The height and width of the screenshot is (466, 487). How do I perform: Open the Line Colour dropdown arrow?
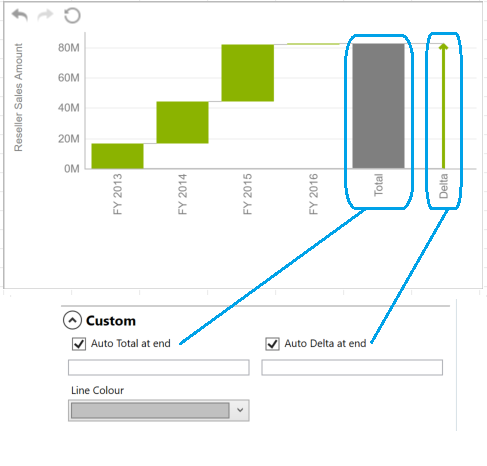(240, 410)
